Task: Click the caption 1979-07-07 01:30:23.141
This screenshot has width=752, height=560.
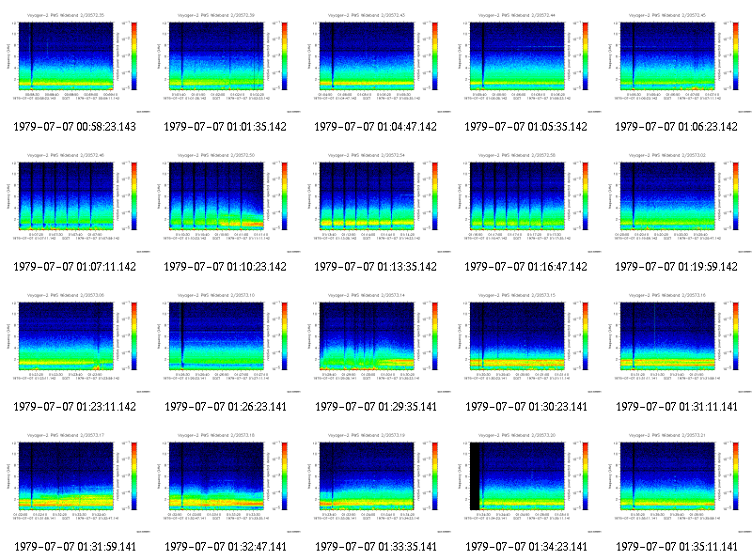Action: click(526, 407)
